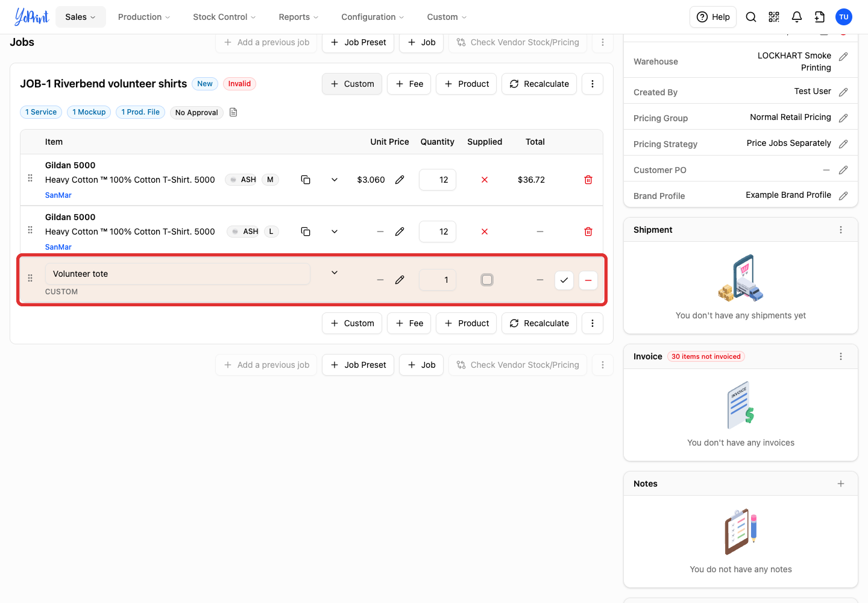Cancel the Volunteer tote custom item
The height and width of the screenshot is (603, 868).
pos(588,280)
